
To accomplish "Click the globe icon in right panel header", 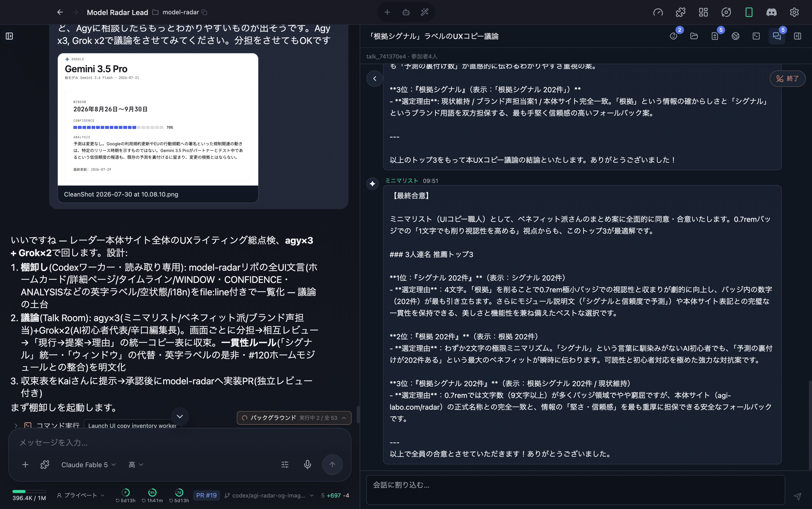I will tap(735, 36).
